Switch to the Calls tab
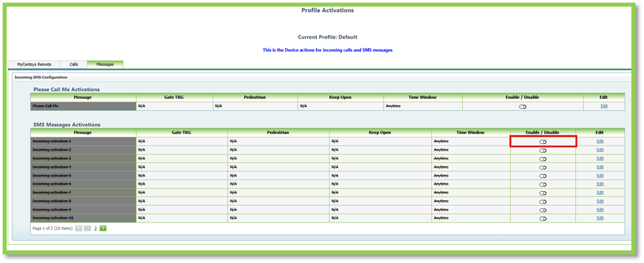This screenshot has width=644, height=263. click(74, 64)
